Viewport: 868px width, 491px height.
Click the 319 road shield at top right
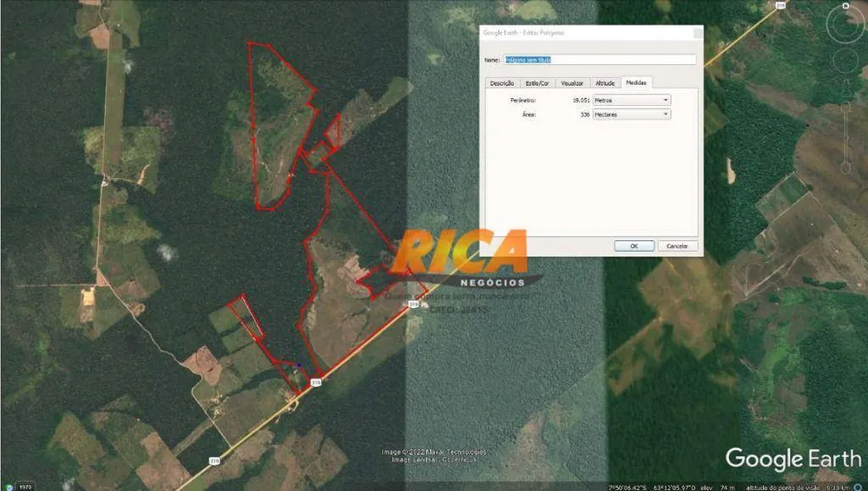780,5
